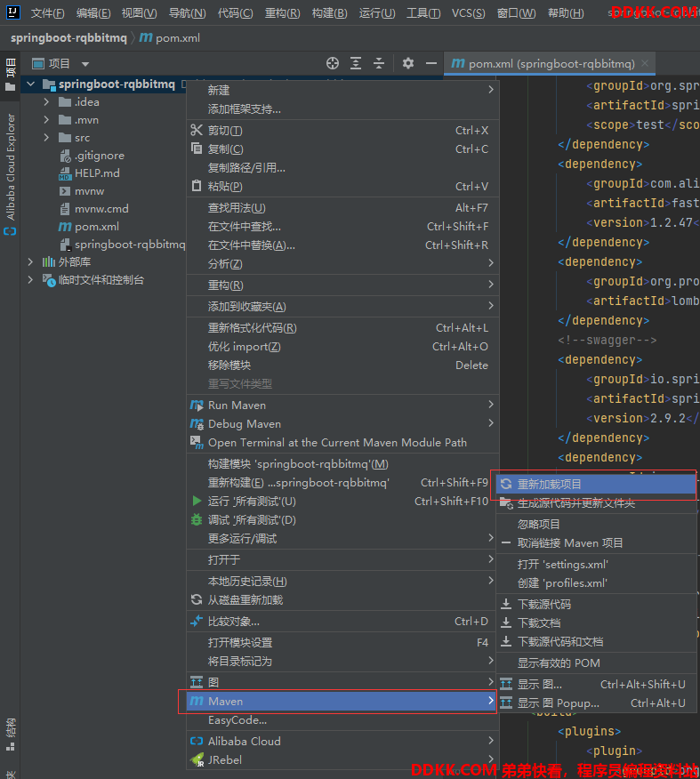700x779 pixels.
Task: Click the Run Maven icon
Action: [197, 406]
